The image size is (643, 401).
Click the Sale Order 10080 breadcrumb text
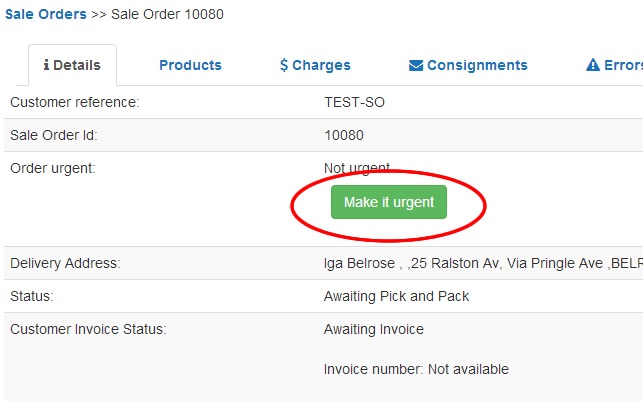coord(167,14)
